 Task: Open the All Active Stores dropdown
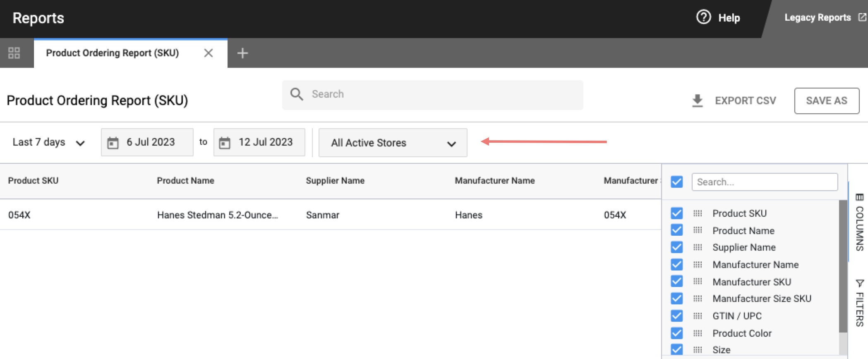point(393,143)
